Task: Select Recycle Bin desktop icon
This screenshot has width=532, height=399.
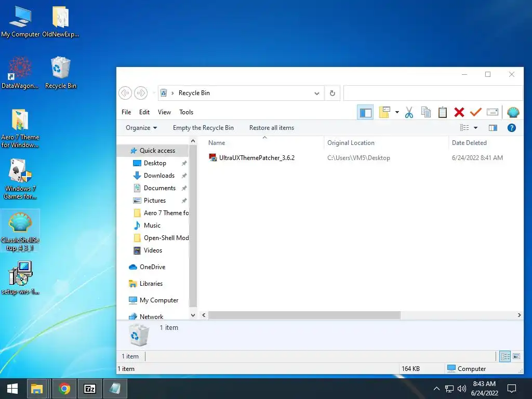Action: (x=61, y=73)
